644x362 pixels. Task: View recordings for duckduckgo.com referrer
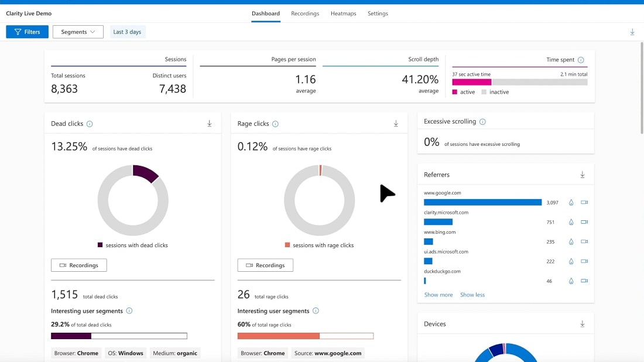(584, 281)
